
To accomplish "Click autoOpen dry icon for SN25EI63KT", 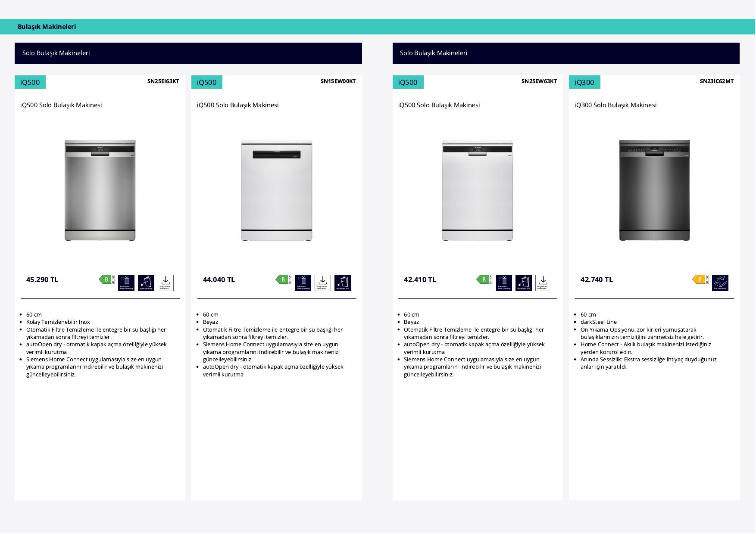I will [146, 283].
